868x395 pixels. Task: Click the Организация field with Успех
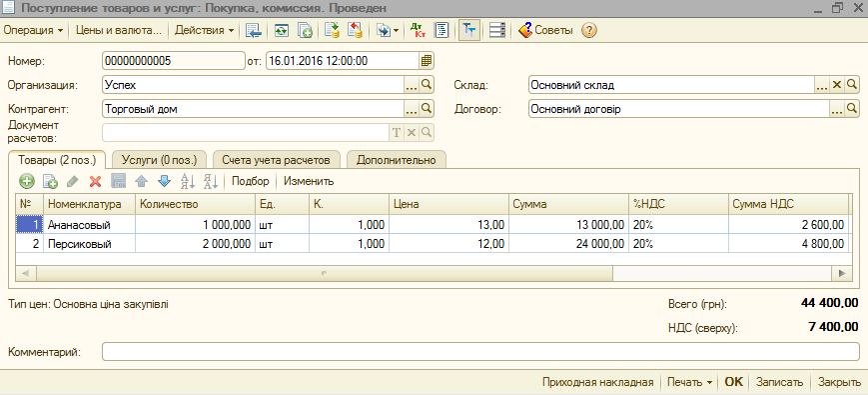(x=253, y=85)
